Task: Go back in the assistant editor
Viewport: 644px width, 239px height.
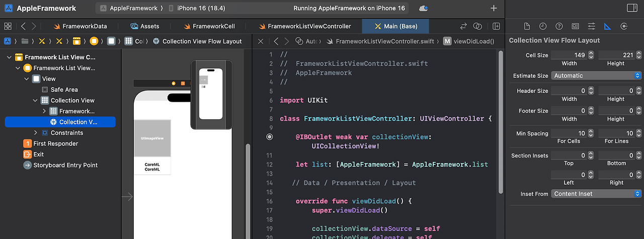Action: coord(276,41)
